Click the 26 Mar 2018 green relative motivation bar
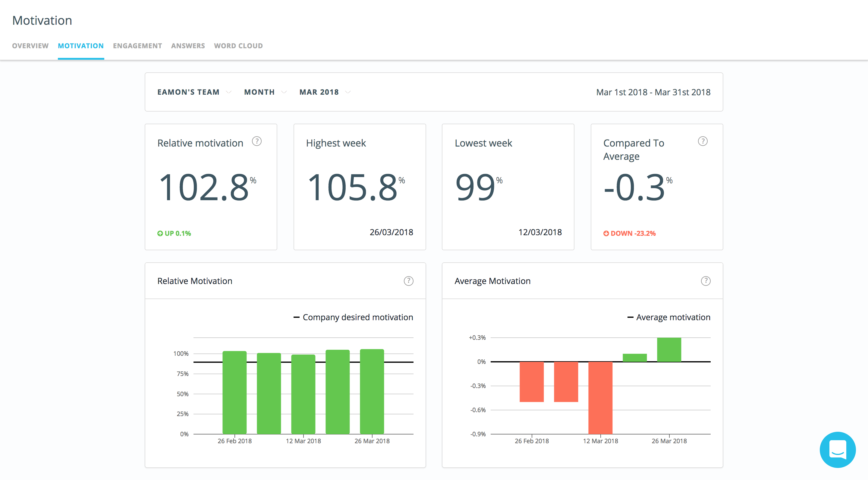The image size is (868, 480). pos(372,391)
